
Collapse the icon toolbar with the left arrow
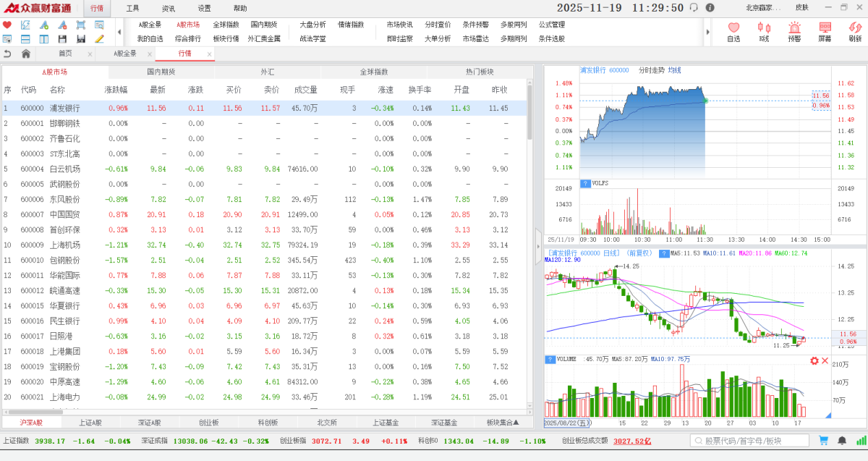point(119,32)
